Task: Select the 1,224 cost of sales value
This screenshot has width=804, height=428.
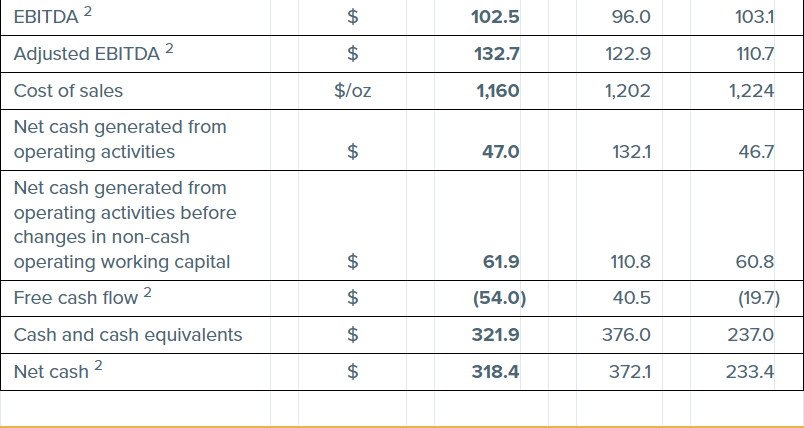Action: (752, 91)
